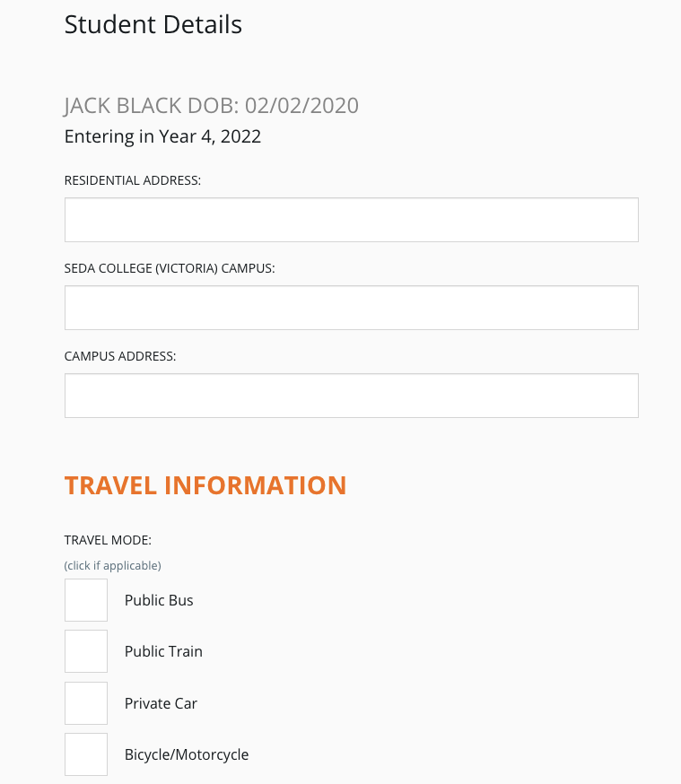Screen dimensions: 681x784
Task: Click the "Bicycle/Motorcycle" label text
Action: pyautogui.click(x=187, y=754)
